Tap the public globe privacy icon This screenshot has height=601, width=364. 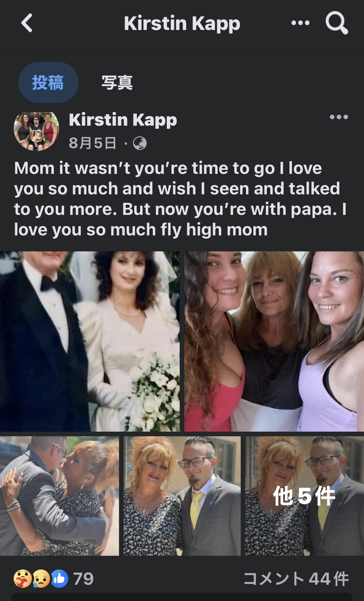(x=140, y=143)
